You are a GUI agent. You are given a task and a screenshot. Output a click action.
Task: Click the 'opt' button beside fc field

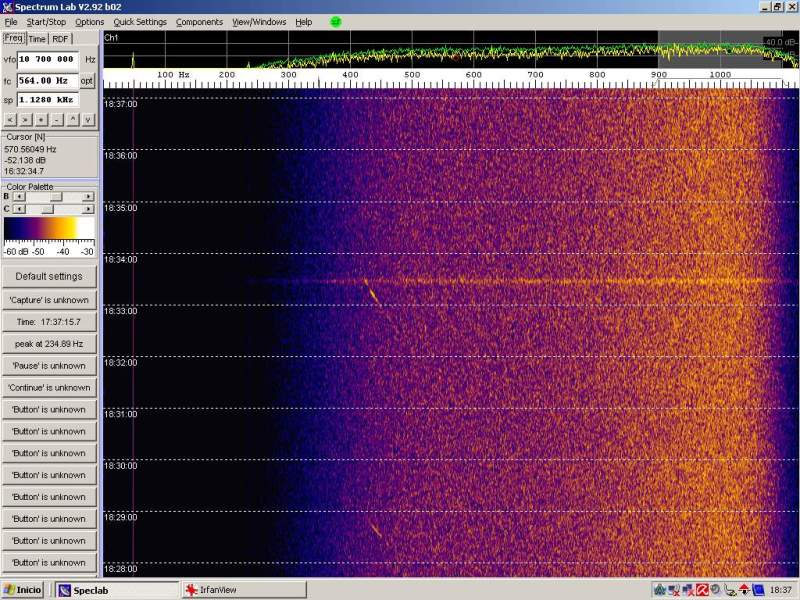[x=88, y=80]
